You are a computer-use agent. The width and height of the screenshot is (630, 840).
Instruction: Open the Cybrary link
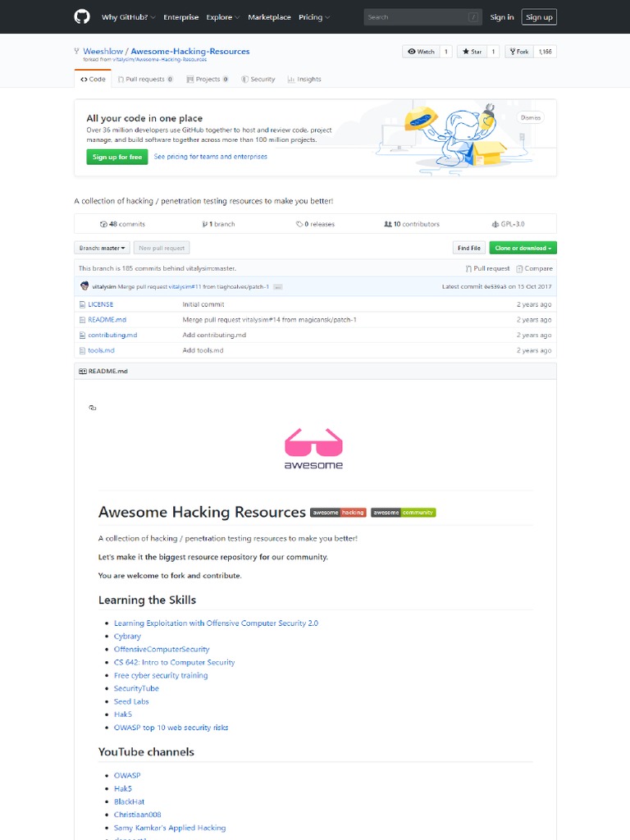pyautogui.click(x=127, y=636)
